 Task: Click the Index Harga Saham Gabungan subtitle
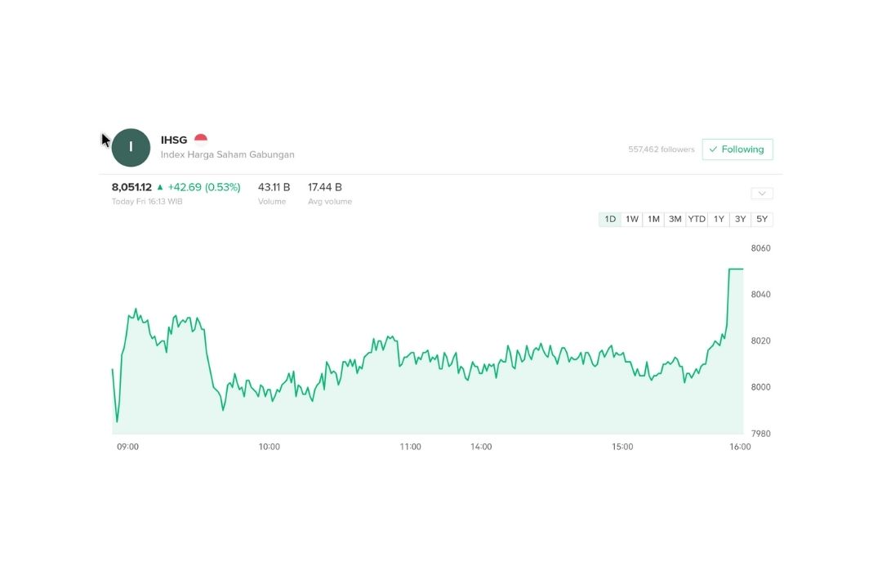coord(227,154)
